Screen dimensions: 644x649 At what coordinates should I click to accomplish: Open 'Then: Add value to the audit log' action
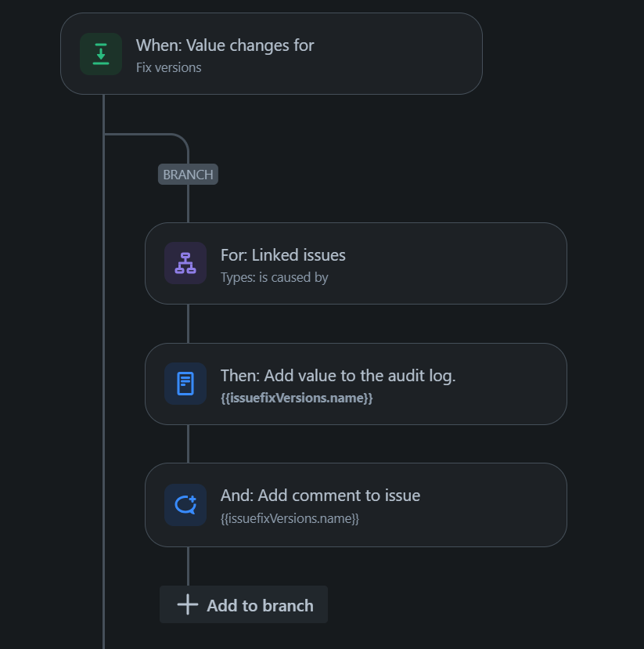[356, 384]
